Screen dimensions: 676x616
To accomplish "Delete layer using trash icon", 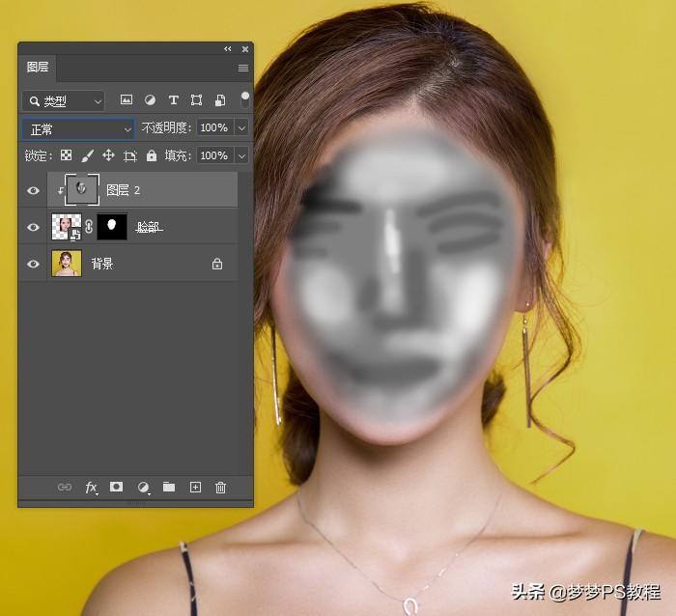I will point(220,488).
